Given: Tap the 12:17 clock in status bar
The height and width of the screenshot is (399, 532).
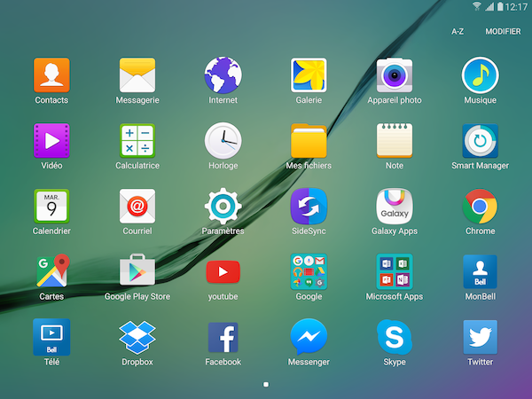Looking at the screenshot, I should click(516, 6).
